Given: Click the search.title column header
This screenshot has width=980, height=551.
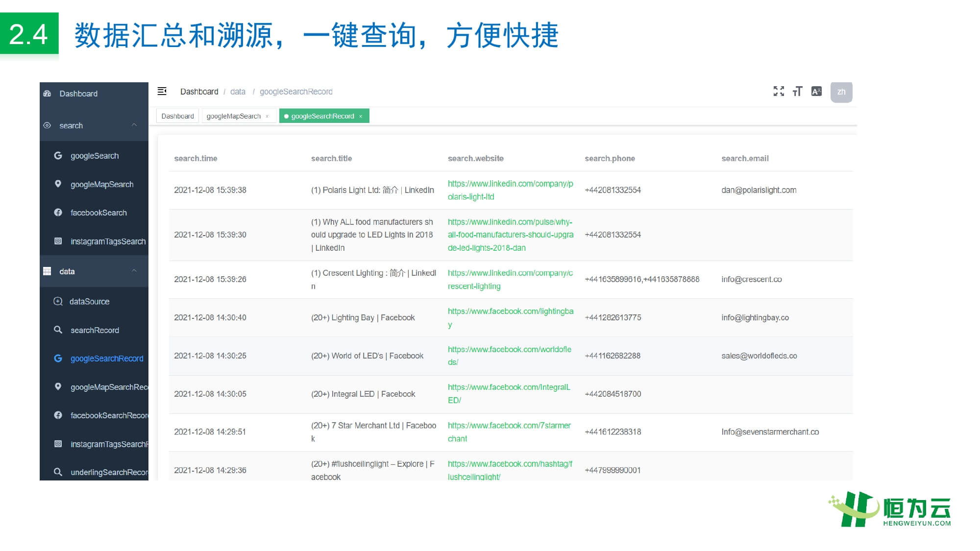Looking at the screenshot, I should (x=331, y=158).
